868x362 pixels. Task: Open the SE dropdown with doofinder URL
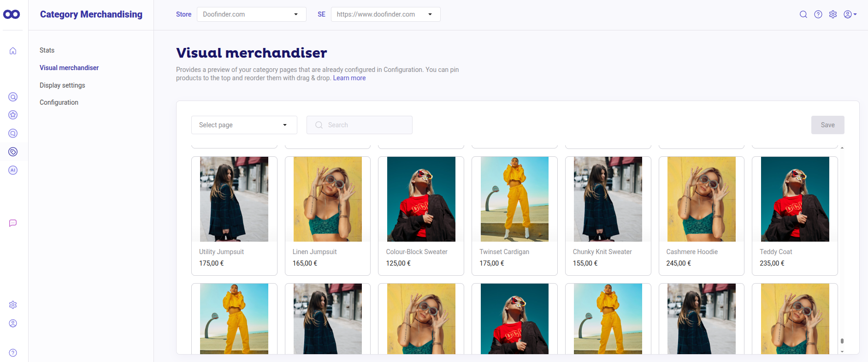(x=385, y=14)
